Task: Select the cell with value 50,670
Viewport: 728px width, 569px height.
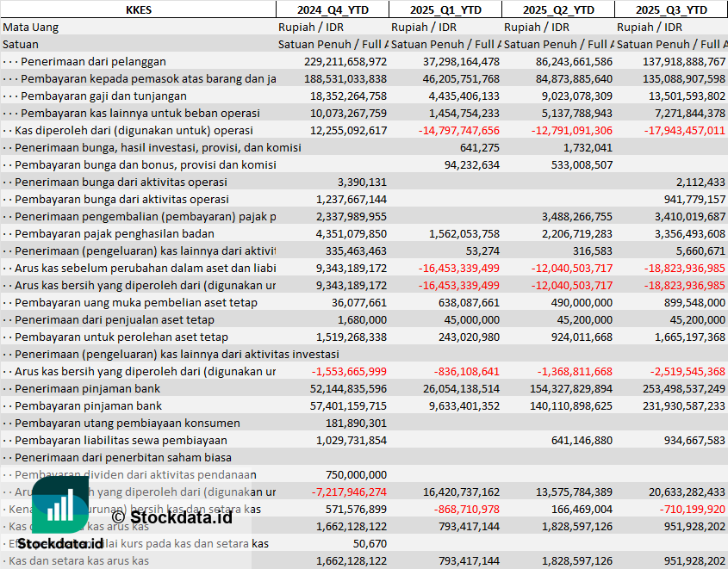Action: [370, 543]
